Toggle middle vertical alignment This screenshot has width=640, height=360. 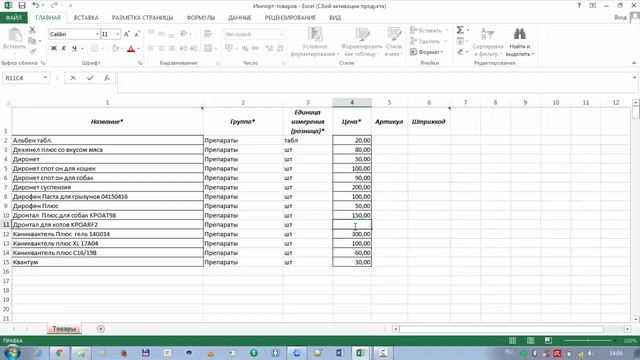[x=161, y=34]
